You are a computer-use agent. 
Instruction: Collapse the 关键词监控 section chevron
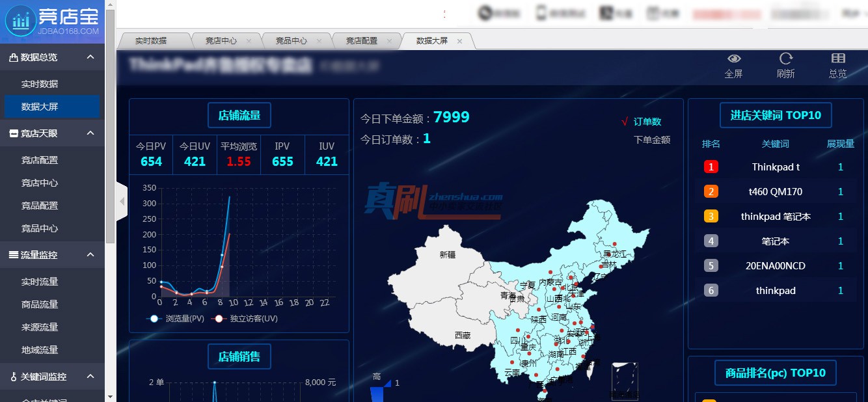(x=90, y=377)
